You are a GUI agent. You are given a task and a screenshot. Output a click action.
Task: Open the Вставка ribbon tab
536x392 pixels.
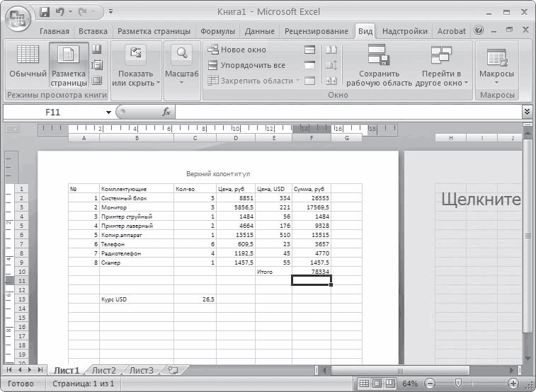[93, 31]
